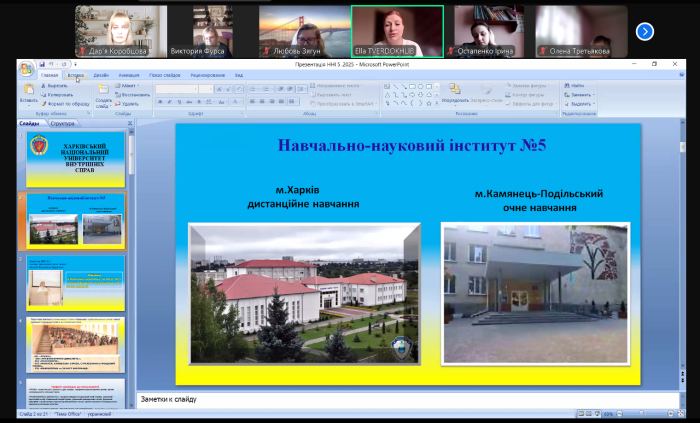Open the round Office button menu
This screenshot has width=700, height=423.
(26, 69)
